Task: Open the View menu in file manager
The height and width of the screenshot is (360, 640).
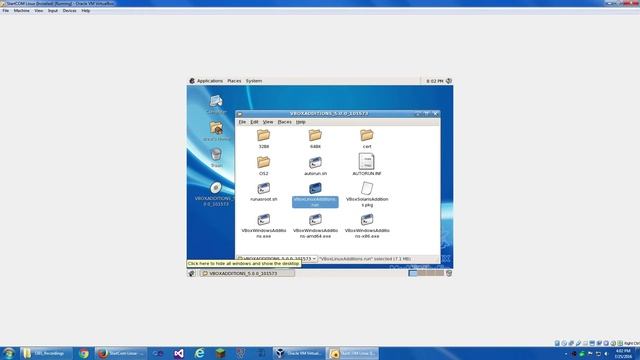Action: [268, 122]
